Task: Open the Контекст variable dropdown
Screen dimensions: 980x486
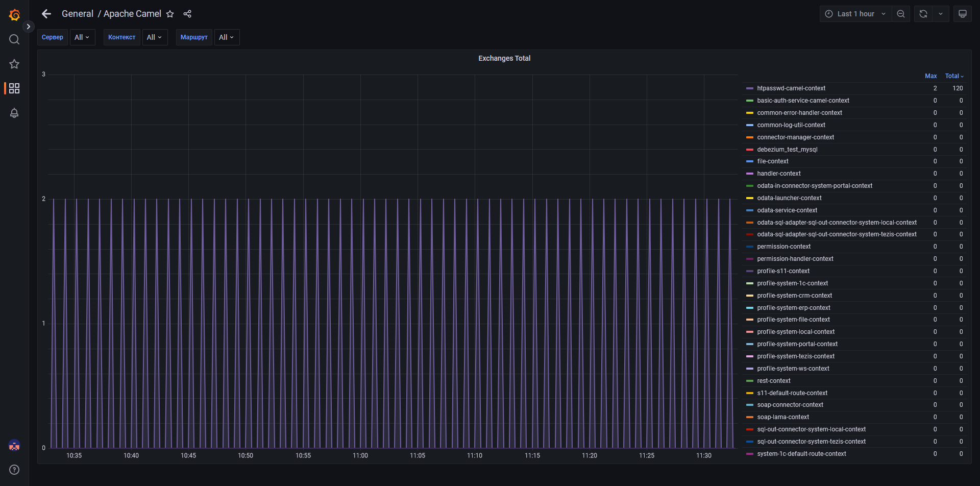Action: coord(154,37)
